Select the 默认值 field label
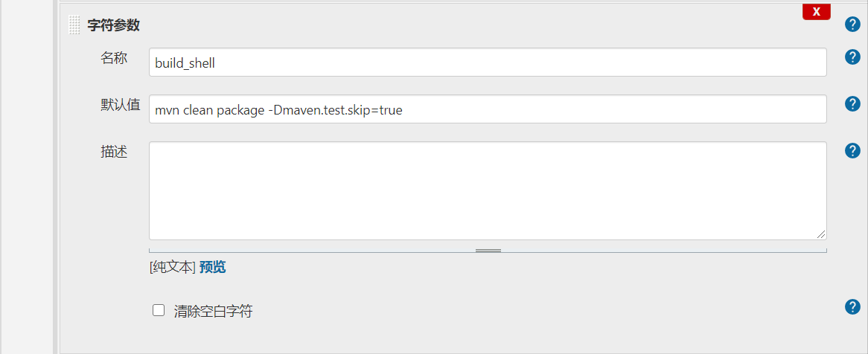This screenshot has height=354, width=868. coord(120,105)
